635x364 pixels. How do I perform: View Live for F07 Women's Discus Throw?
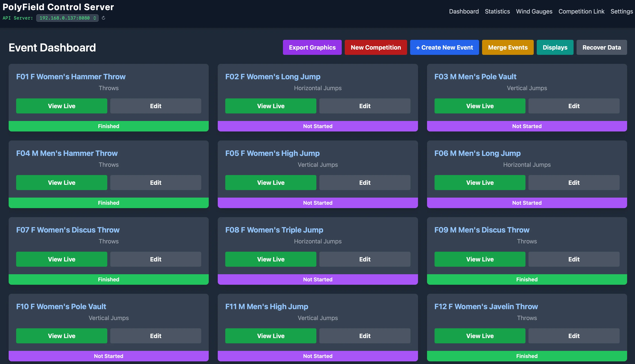(x=61, y=259)
